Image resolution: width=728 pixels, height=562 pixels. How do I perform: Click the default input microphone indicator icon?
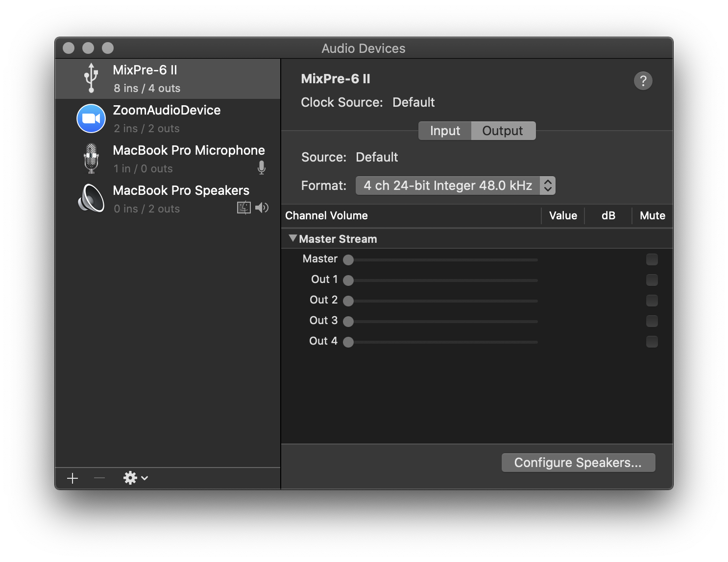(x=262, y=168)
